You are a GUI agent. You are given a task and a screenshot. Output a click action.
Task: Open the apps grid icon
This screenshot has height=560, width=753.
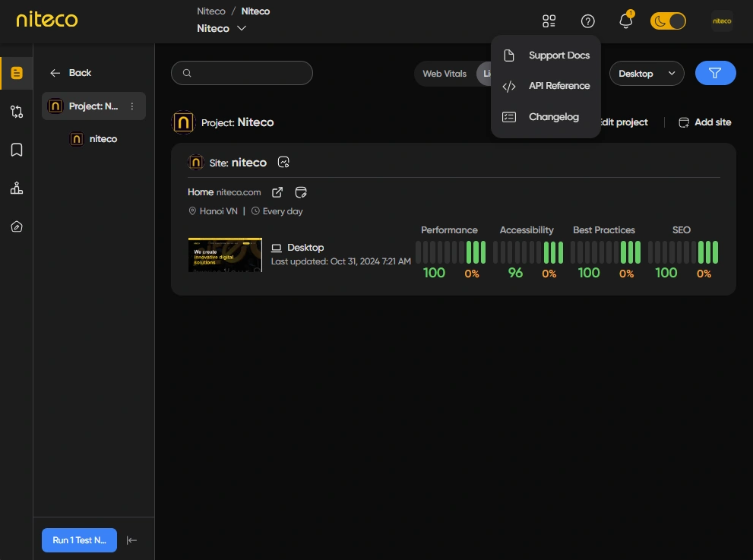[549, 21]
